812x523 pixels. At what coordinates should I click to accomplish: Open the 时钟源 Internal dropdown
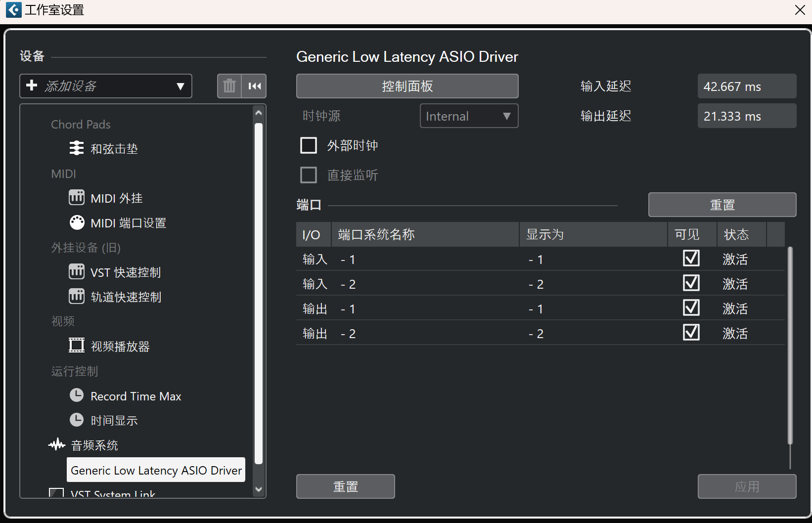[x=468, y=116]
